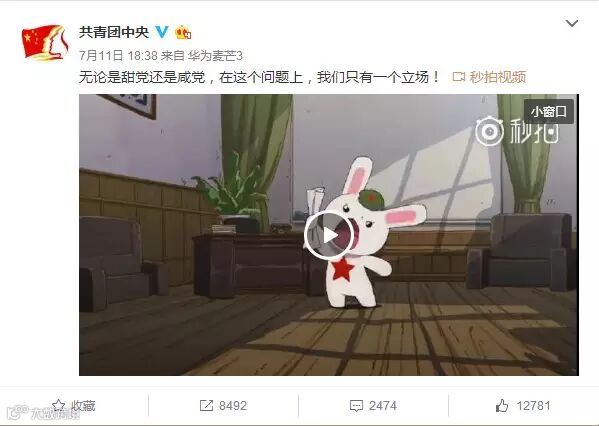This screenshot has height=426, width=599.
Task: Open the 秒拍视频 link
Action: pyautogui.click(x=497, y=77)
